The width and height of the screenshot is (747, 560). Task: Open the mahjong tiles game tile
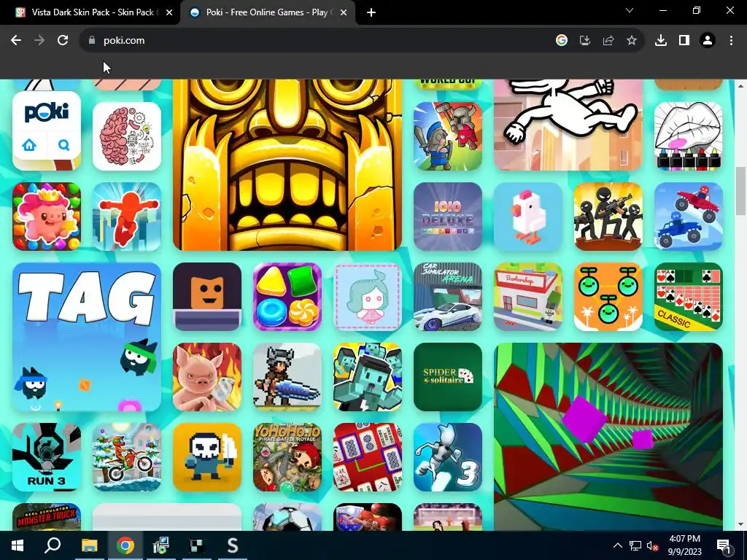point(368,457)
